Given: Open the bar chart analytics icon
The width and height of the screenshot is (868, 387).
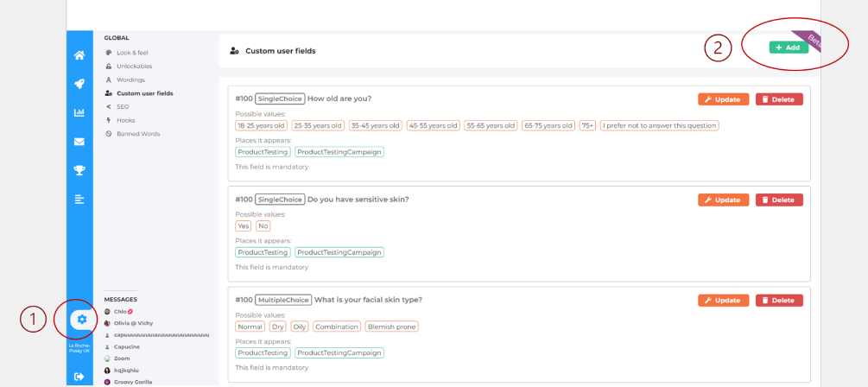Looking at the screenshot, I should click(79, 112).
